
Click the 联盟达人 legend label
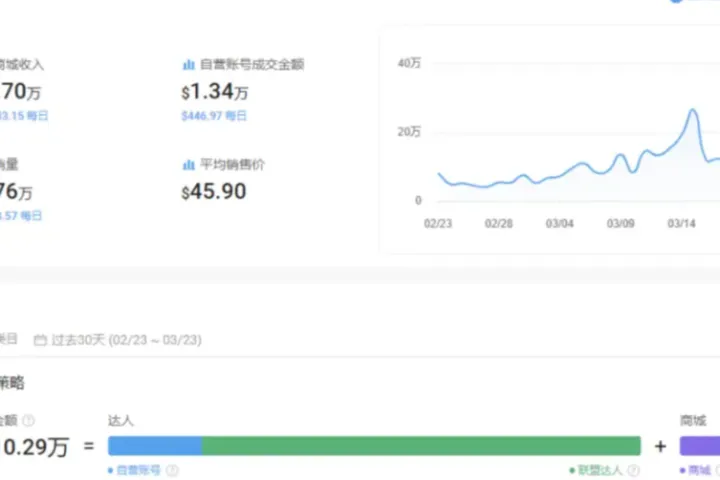[600, 470]
